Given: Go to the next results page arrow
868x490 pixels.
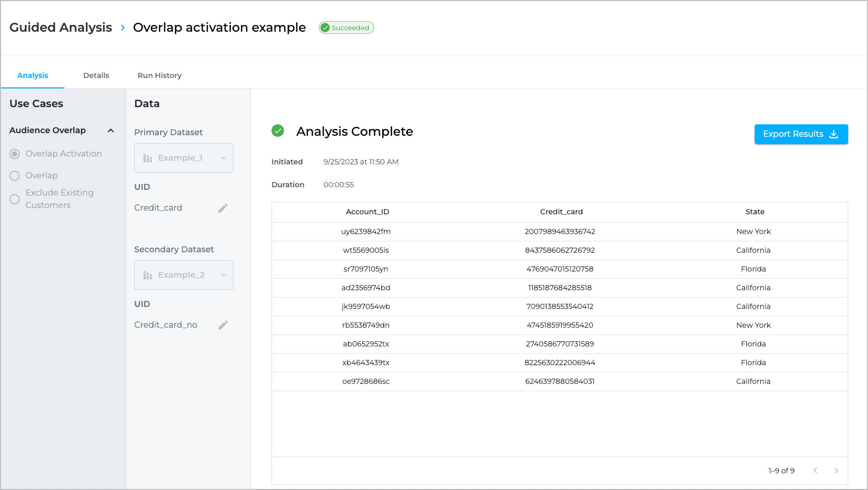Looking at the screenshot, I should [x=836, y=471].
